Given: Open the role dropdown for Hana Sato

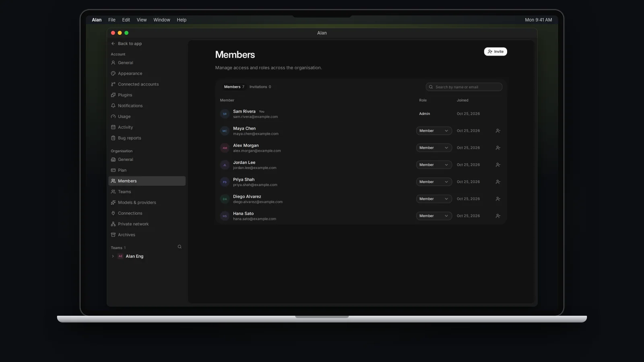Looking at the screenshot, I should tap(434, 216).
